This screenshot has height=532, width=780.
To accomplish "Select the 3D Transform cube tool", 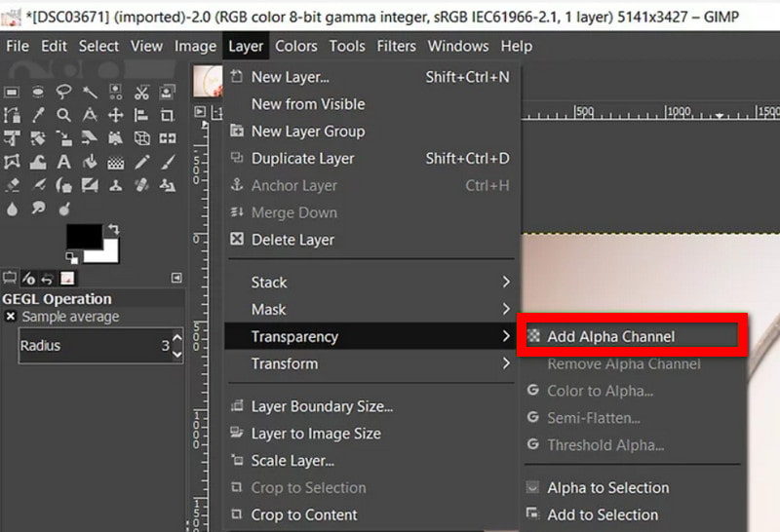I will click(141, 138).
